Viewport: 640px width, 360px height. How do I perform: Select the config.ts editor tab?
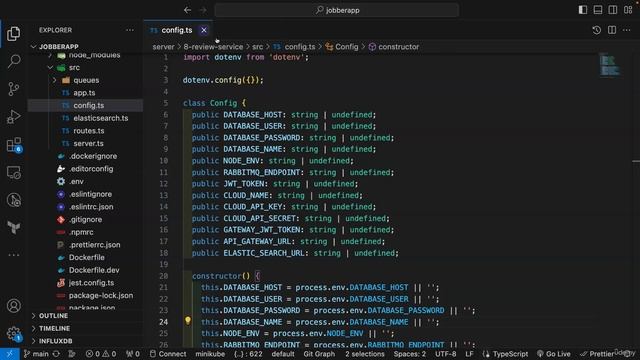click(x=177, y=30)
